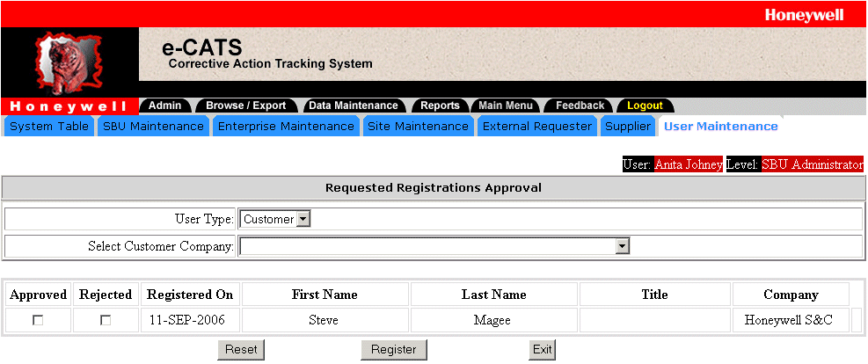Image resolution: width=868 pixels, height=364 pixels.
Task: Tick the Rejected checkbox for Steve Magee
Action: click(x=106, y=320)
